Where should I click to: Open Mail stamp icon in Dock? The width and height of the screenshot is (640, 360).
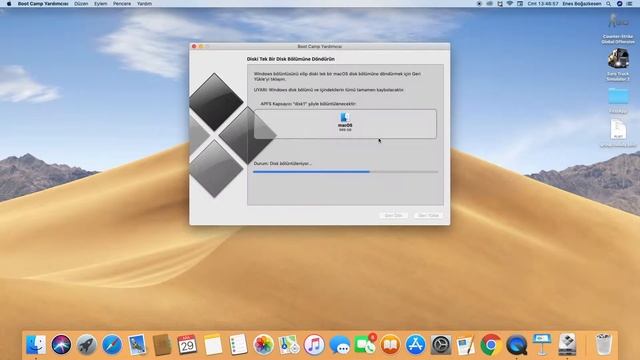[137, 344]
